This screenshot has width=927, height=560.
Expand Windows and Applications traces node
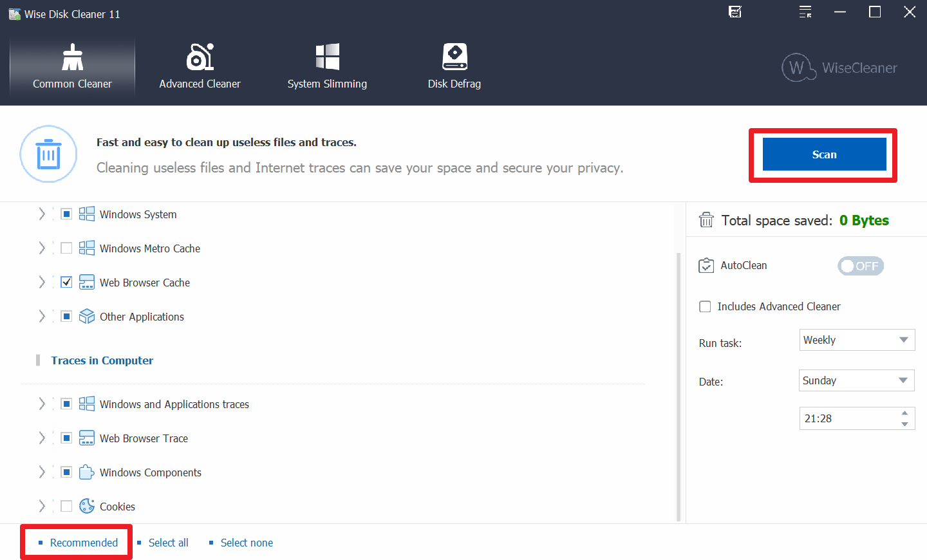(42, 404)
